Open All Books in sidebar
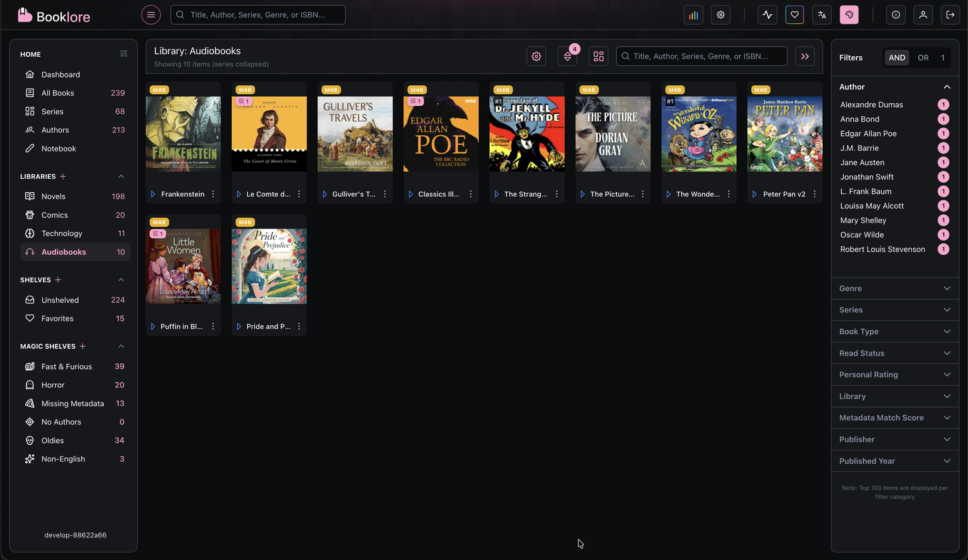 [x=75, y=93]
